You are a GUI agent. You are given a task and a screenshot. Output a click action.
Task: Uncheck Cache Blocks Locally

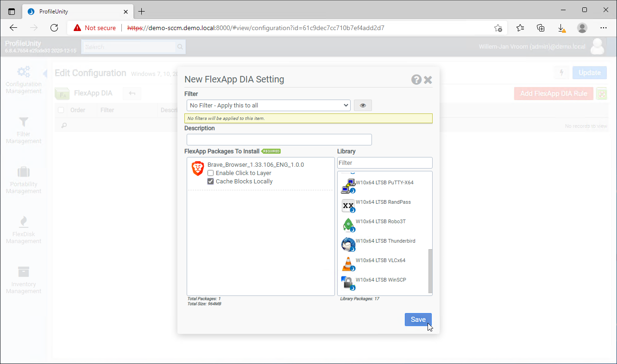(x=211, y=182)
